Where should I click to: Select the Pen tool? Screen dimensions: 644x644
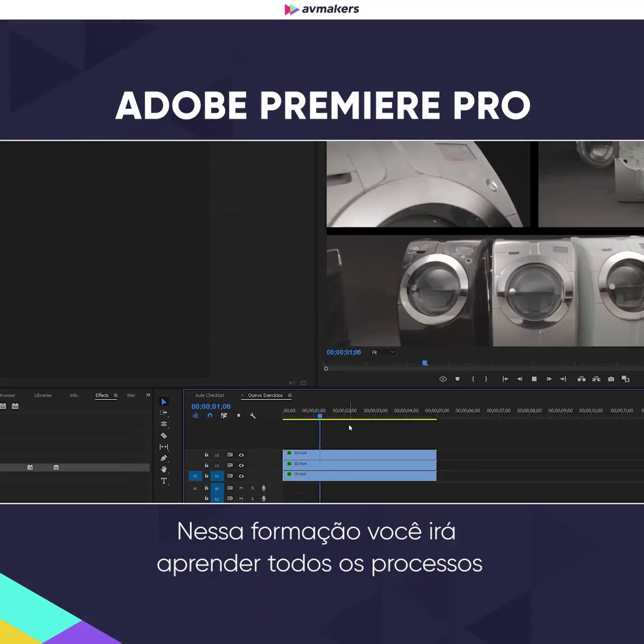[x=164, y=458]
